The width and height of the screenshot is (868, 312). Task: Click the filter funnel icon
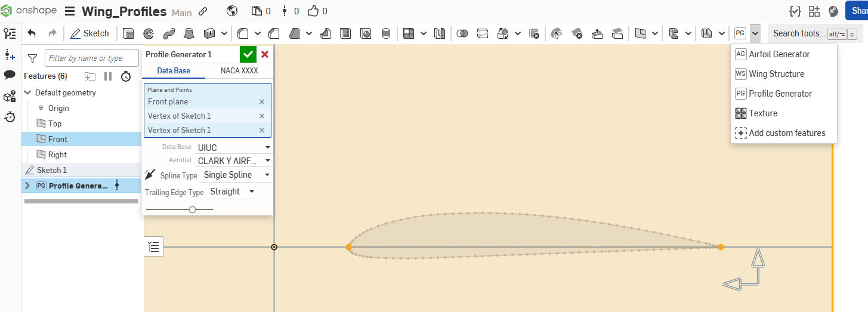33,58
